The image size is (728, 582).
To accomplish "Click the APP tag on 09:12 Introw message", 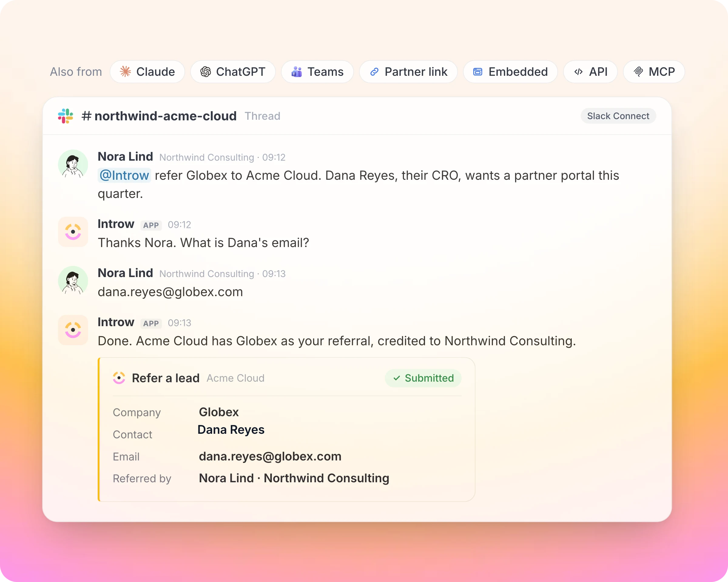I will pos(151,225).
